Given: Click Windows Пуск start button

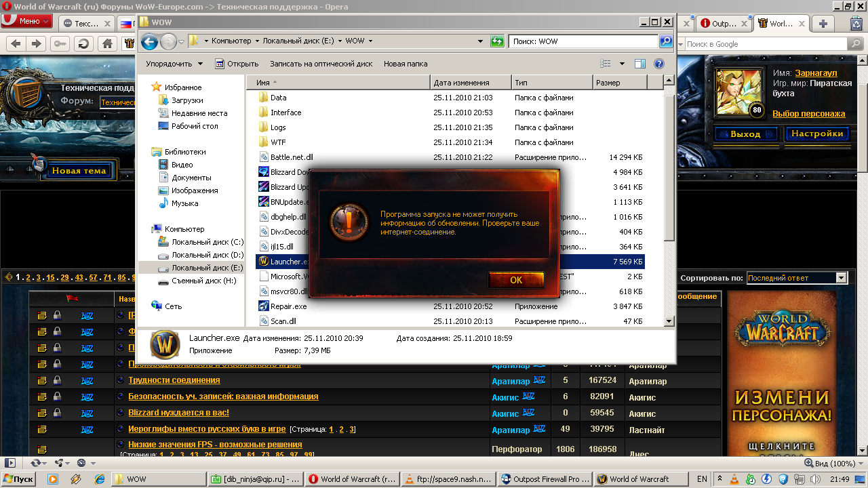Looking at the screenshot, I should (19, 479).
